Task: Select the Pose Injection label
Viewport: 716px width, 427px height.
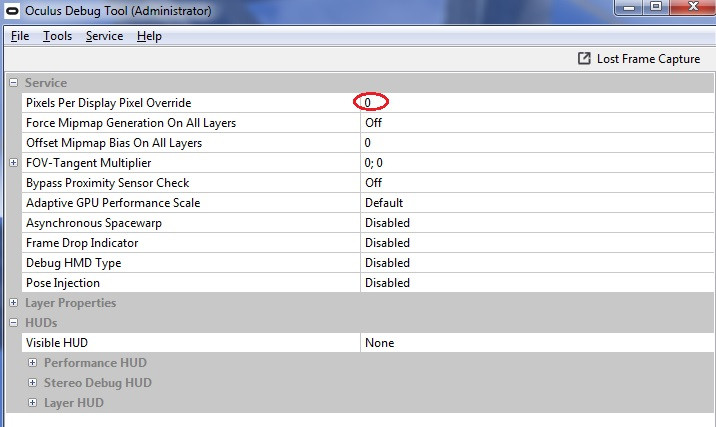Action: point(63,283)
